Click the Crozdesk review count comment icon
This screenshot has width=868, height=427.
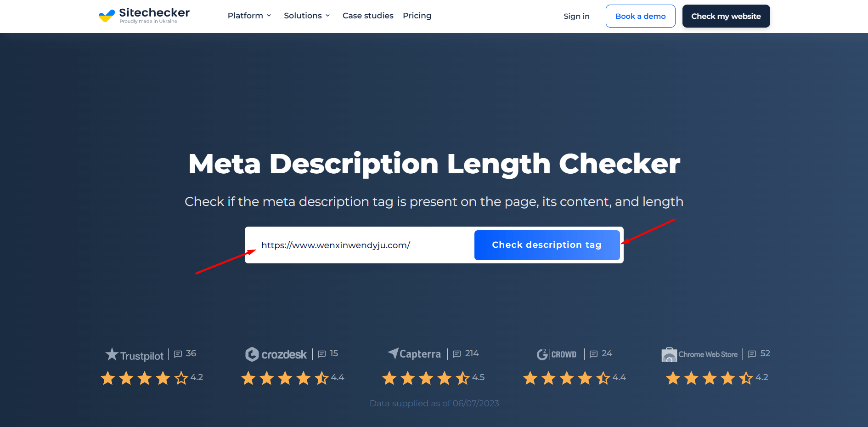point(322,354)
